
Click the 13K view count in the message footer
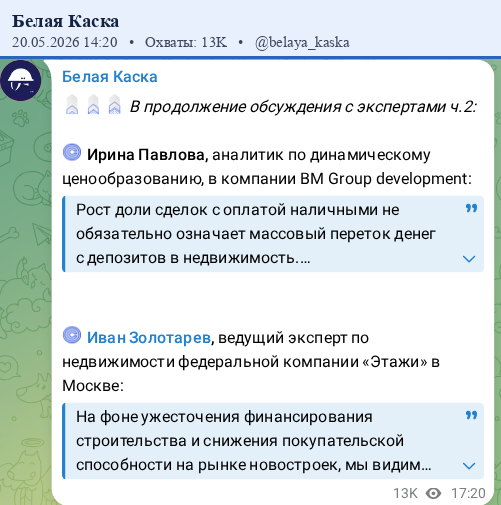pyautogui.click(x=405, y=493)
